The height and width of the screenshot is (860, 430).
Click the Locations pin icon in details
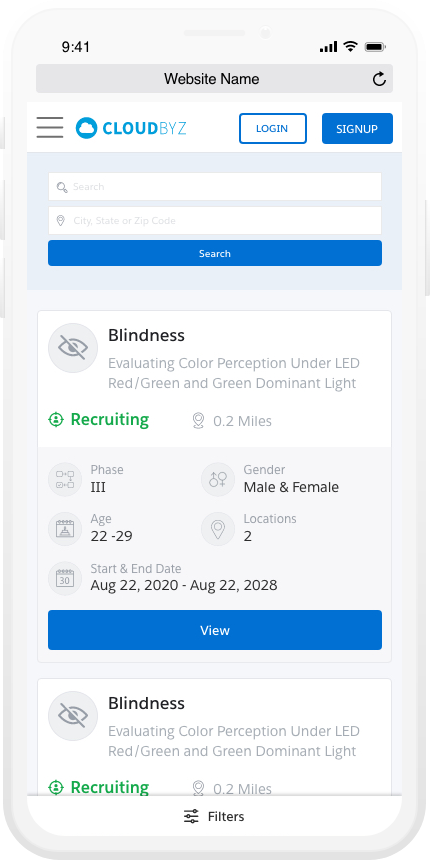[218, 529]
